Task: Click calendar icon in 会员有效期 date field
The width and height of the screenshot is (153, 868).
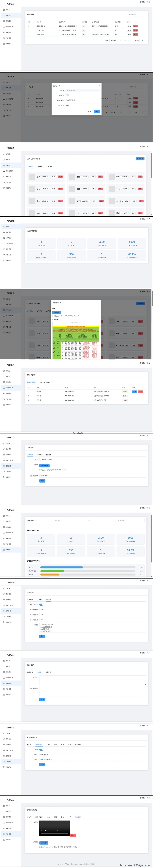Action: coord(67,100)
